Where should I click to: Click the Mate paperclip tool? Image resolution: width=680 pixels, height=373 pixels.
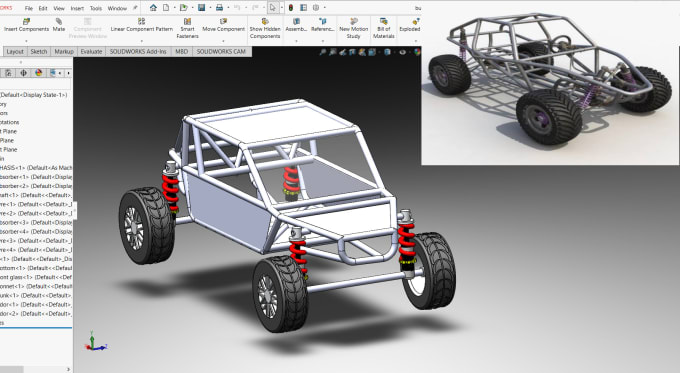point(59,25)
